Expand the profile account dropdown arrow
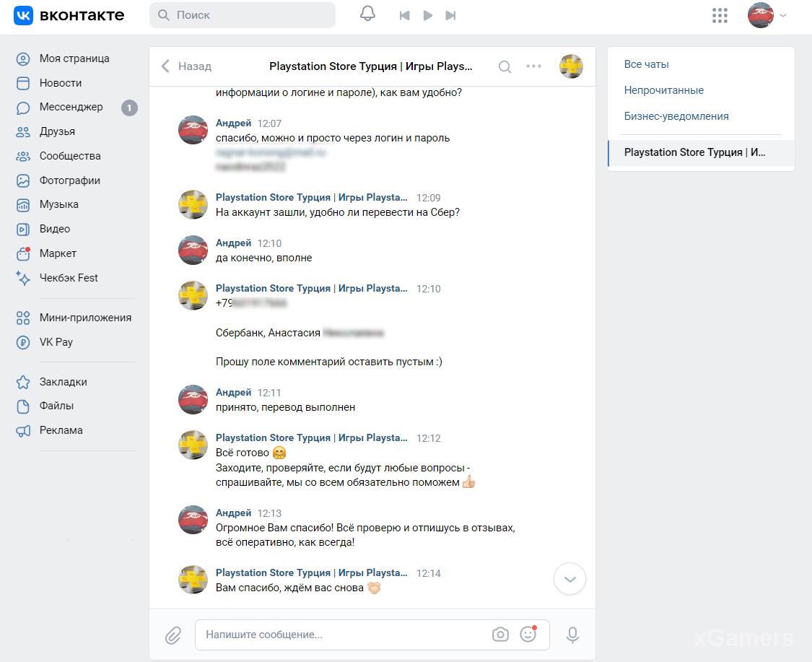 click(x=784, y=15)
